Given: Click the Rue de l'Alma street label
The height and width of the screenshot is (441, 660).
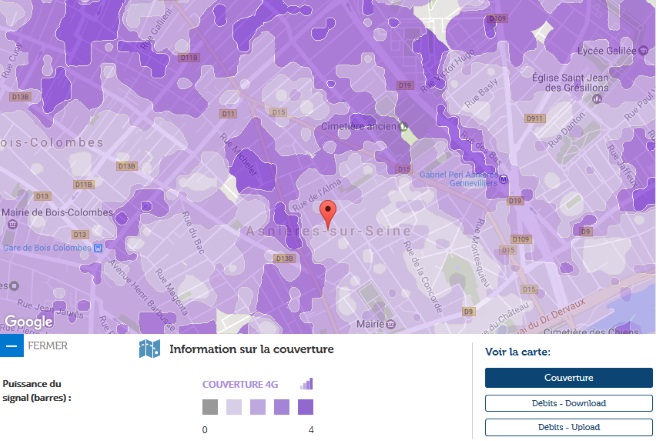Looking at the screenshot, I should click(x=317, y=195).
